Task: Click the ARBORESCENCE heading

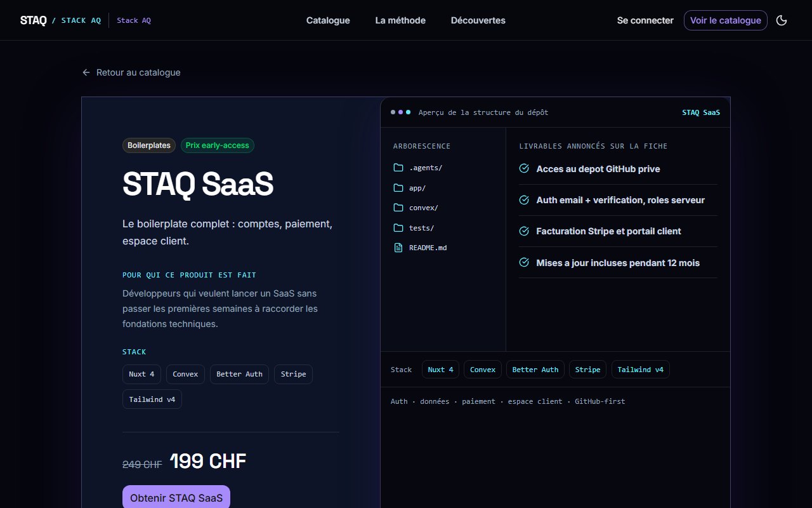Action: point(422,146)
